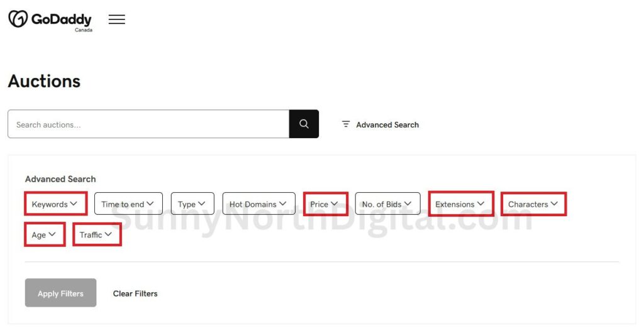Open the Characters filter dropdown
The height and width of the screenshot is (333, 644).
[x=533, y=204]
